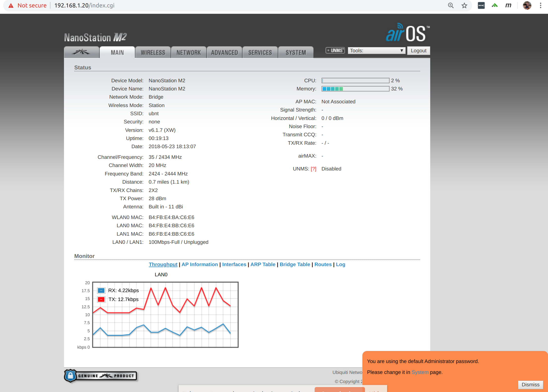The image size is (548, 392).
Task: Toggle UNMS disabled status
Action: tap(332, 169)
